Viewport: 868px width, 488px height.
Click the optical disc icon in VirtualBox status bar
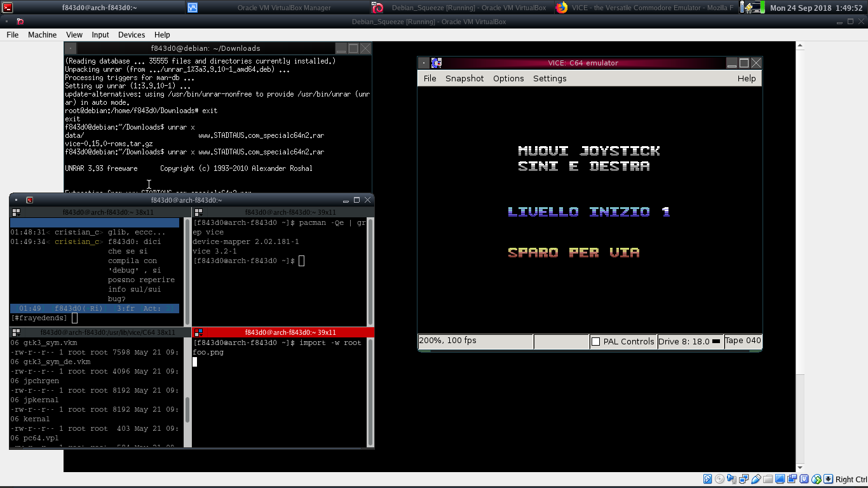coord(719,479)
